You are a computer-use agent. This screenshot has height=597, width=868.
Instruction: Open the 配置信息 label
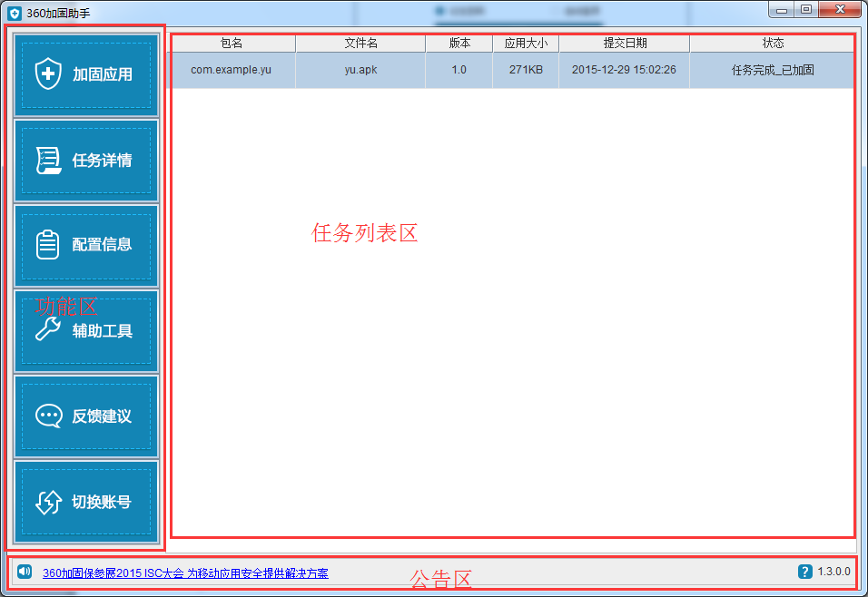pos(103,245)
